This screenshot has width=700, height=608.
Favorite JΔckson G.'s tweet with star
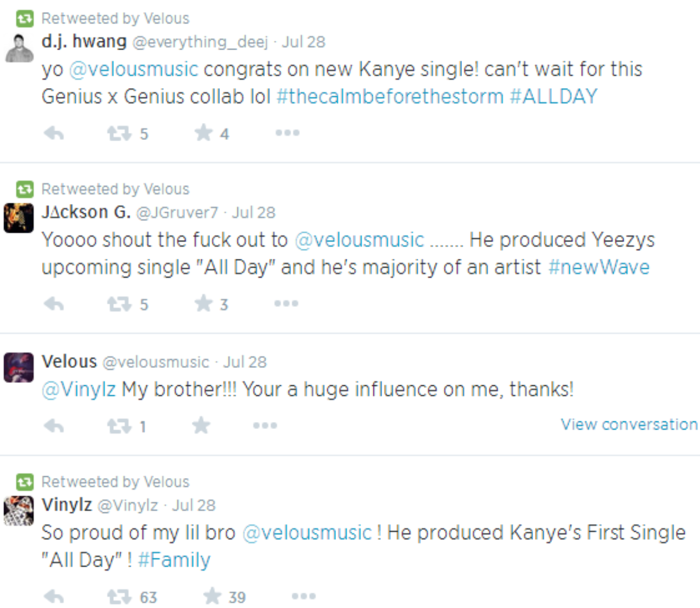coord(204,303)
